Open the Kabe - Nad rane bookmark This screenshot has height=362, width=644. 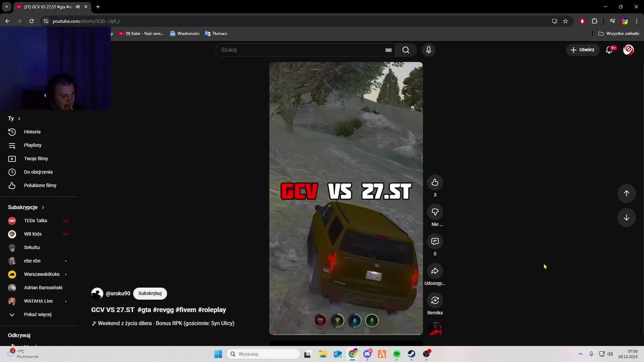(x=141, y=34)
